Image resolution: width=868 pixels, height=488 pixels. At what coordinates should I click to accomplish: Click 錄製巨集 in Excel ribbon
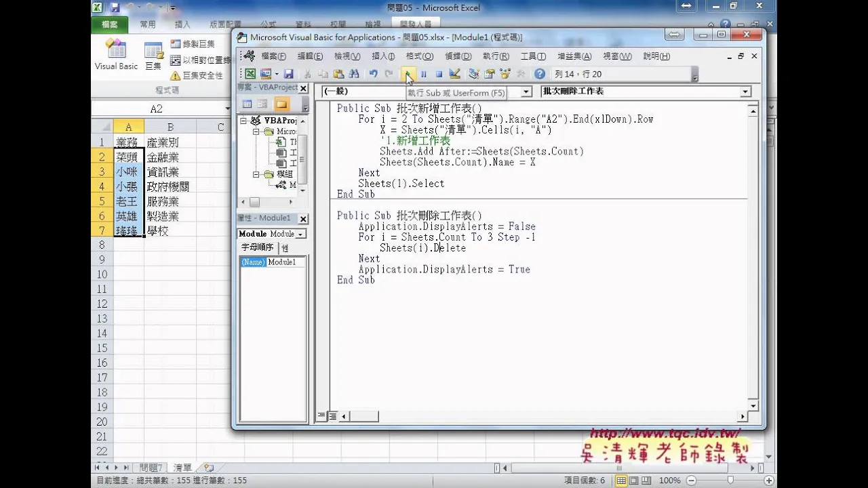coord(193,44)
